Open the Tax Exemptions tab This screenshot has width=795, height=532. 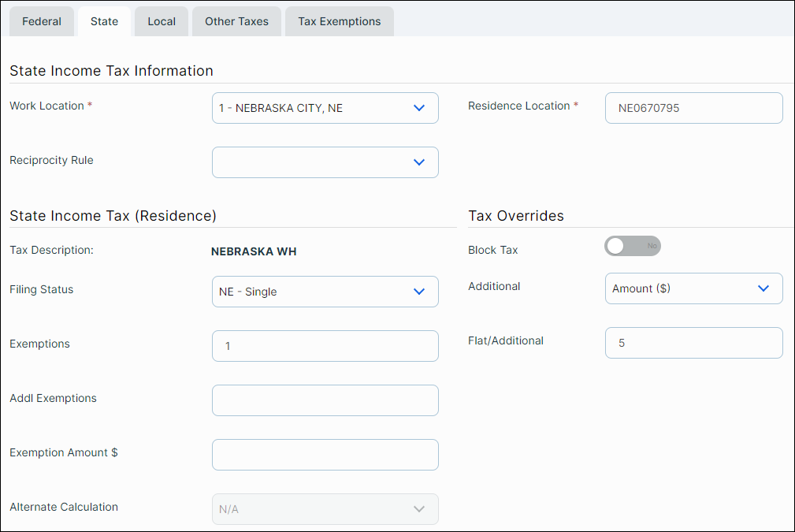point(339,21)
